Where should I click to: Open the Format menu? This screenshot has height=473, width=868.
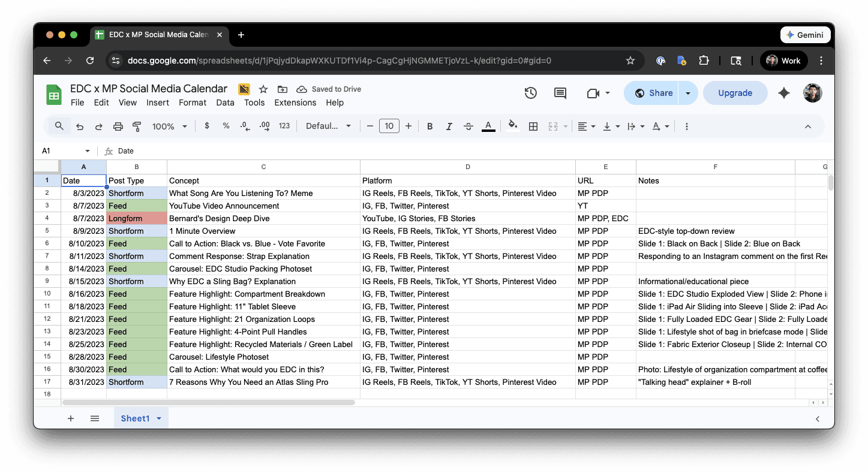click(193, 103)
